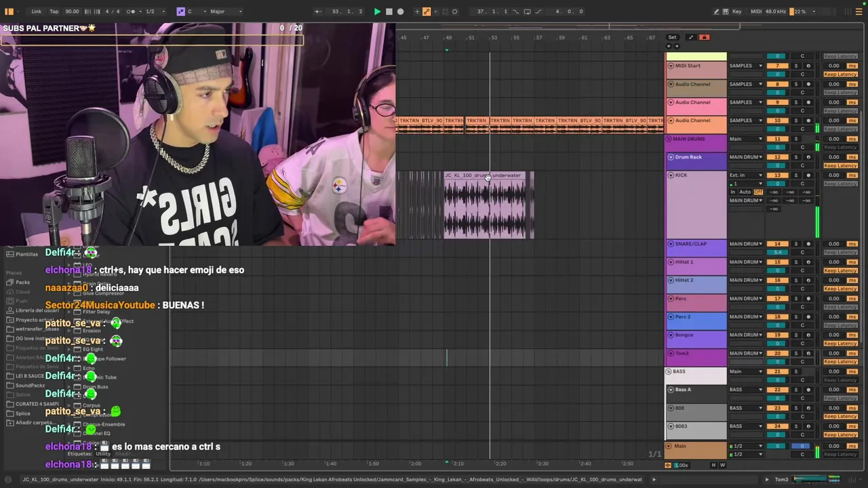Click the bar 53 timeline ruler marker
The height and width of the screenshot is (488, 868).
pyautogui.click(x=494, y=37)
